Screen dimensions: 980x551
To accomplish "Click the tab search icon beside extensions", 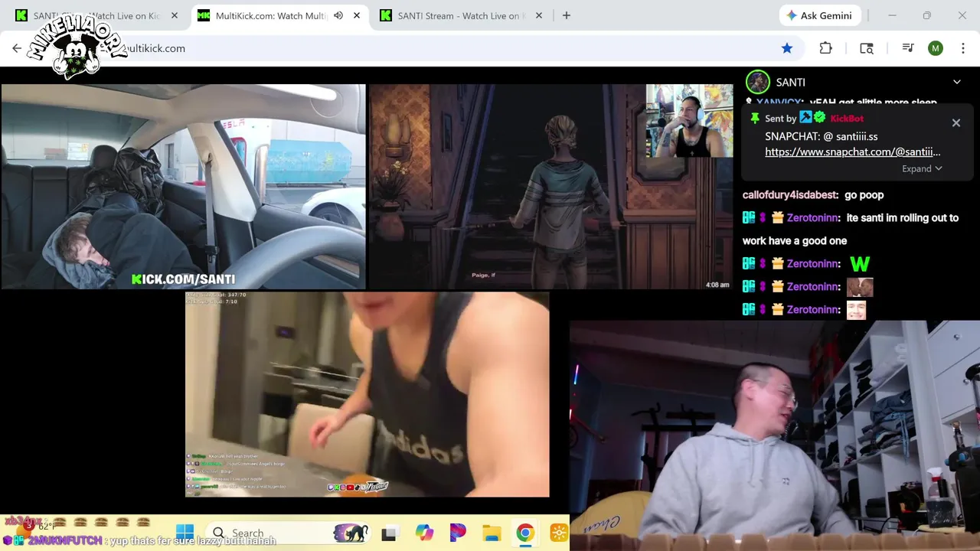I will click(x=867, y=48).
